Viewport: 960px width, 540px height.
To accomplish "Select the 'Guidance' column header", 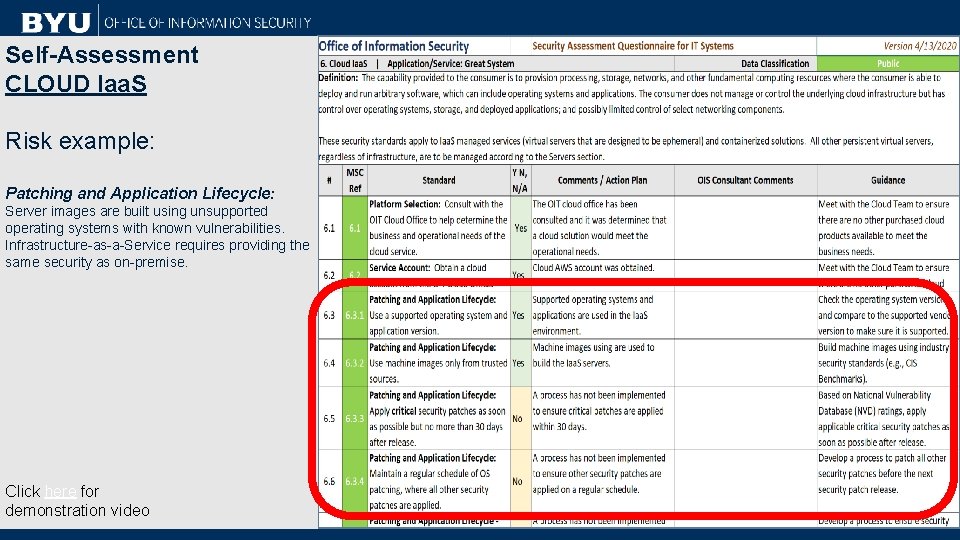I will 888,181.
